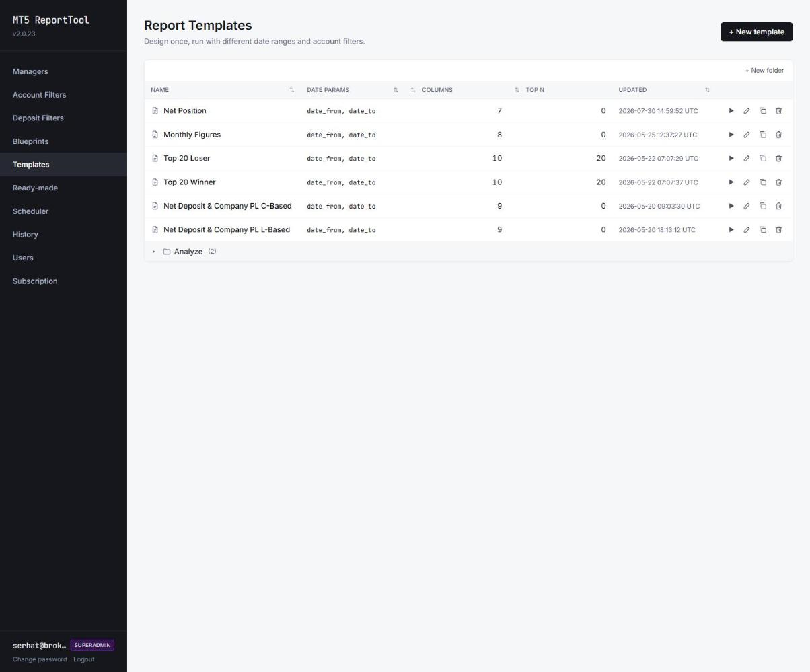Run the Top 20 Loser template
810x672 pixels.
[731, 159]
